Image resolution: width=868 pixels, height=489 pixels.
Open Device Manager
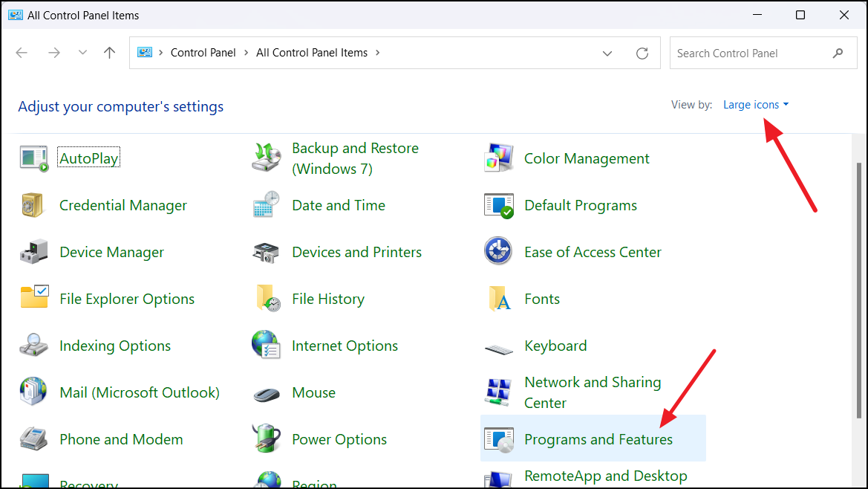pos(111,252)
